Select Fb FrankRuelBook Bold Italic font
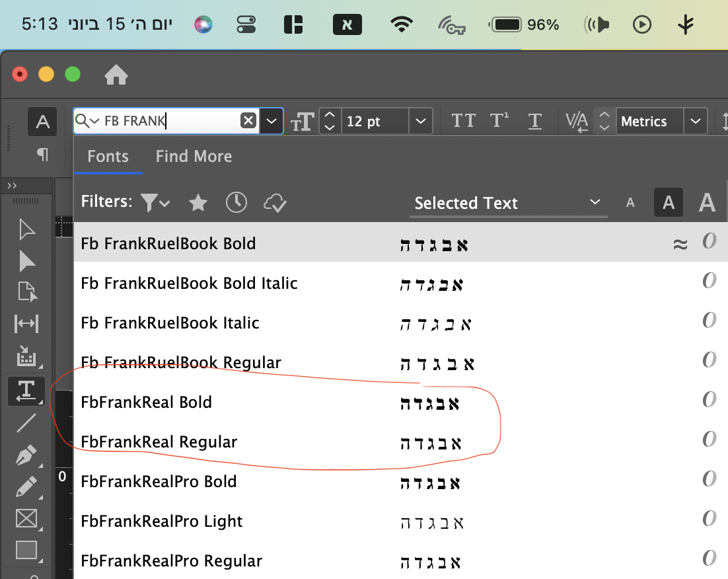This screenshot has width=728, height=579. [400, 282]
